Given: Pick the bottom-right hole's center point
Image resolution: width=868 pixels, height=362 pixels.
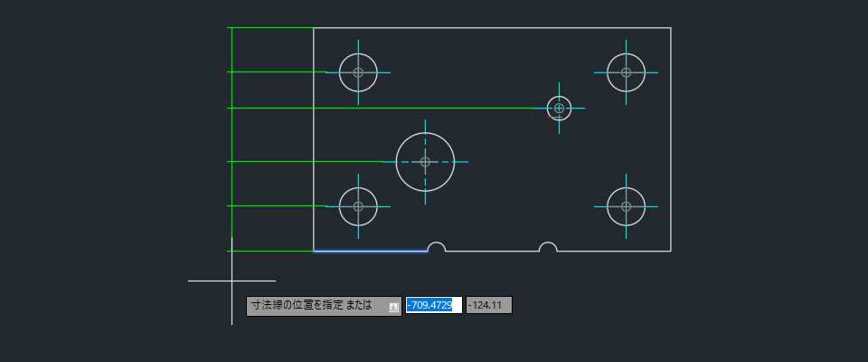Looking at the screenshot, I should (626, 206).
